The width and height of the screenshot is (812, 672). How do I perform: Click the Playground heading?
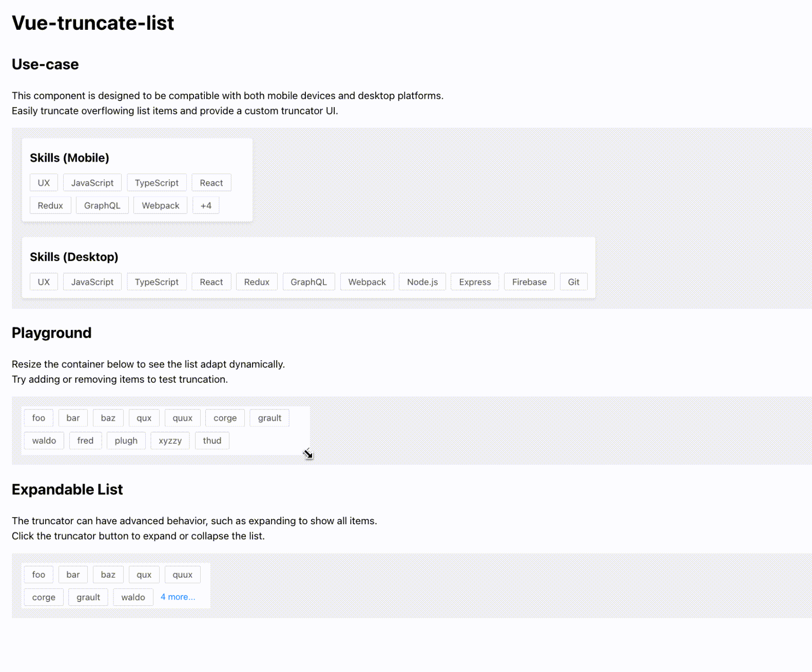tap(51, 333)
